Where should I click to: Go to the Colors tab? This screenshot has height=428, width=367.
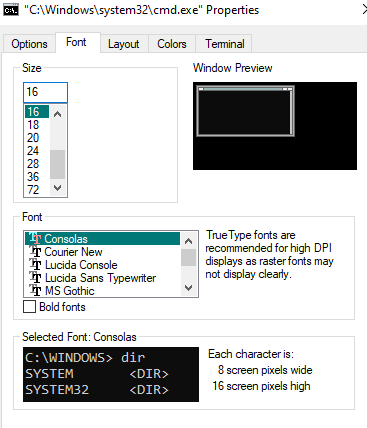[x=172, y=44]
